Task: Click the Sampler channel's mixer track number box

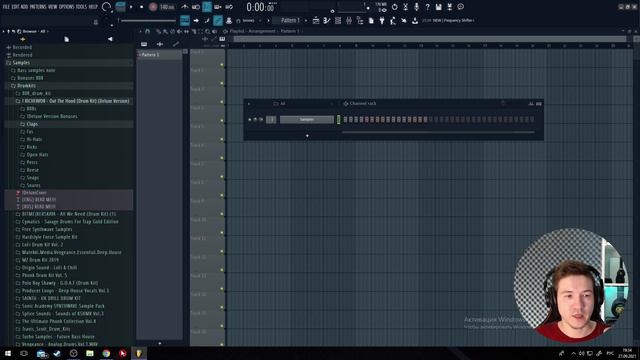Action: point(271,120)
